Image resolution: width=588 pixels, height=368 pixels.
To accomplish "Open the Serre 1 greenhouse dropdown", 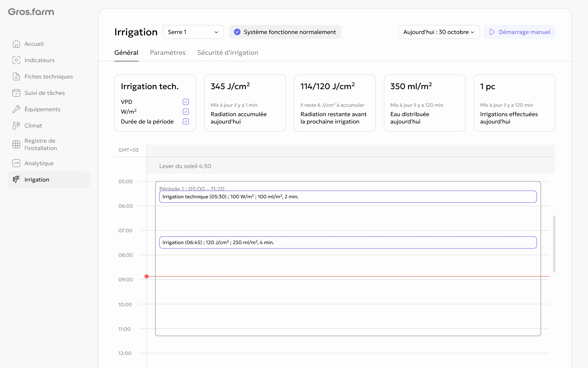I will pos(193,32).
